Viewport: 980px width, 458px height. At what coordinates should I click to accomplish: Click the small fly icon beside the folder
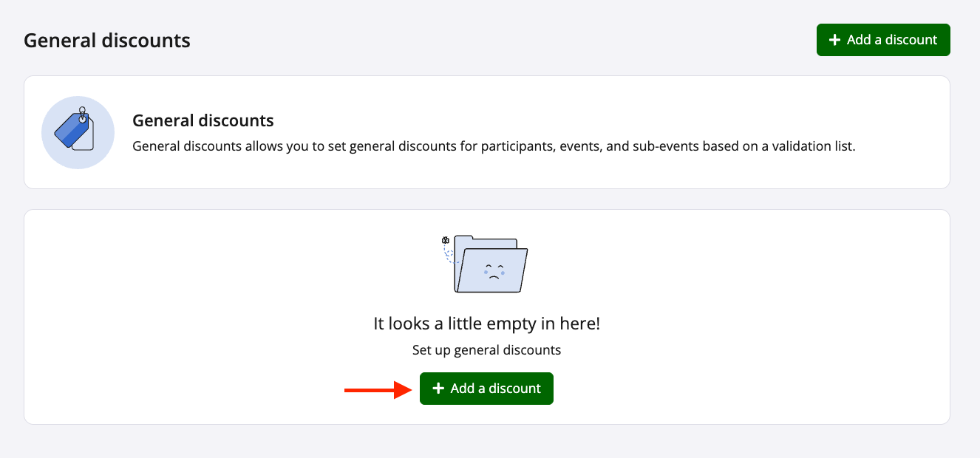coord(445,240)
